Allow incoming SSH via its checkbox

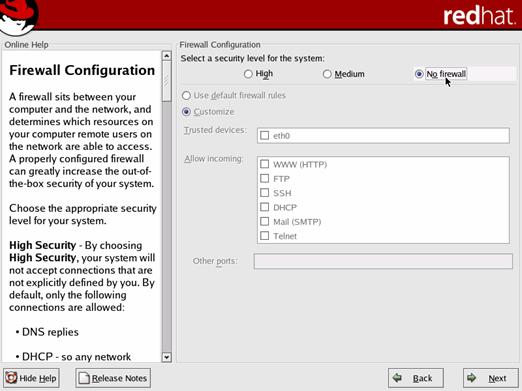coord(264,193)
